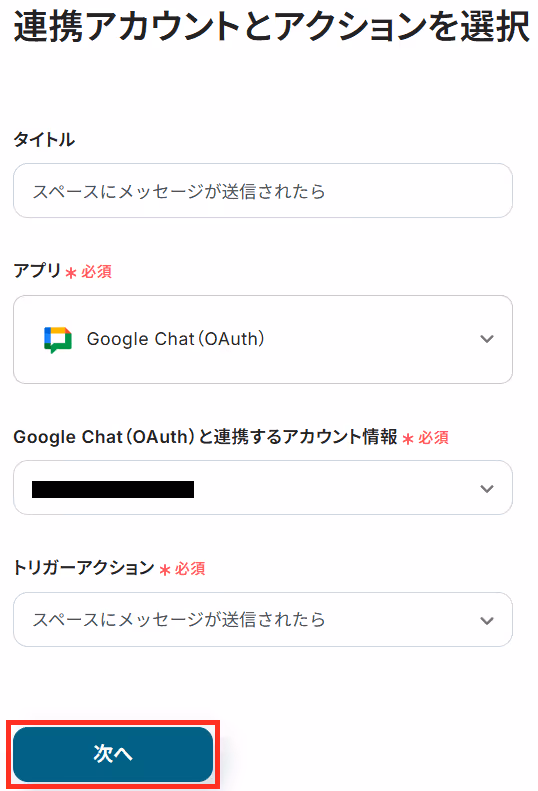
Task: Click the red asterisk next to アプリ
Action: click(x=71, y=273)
